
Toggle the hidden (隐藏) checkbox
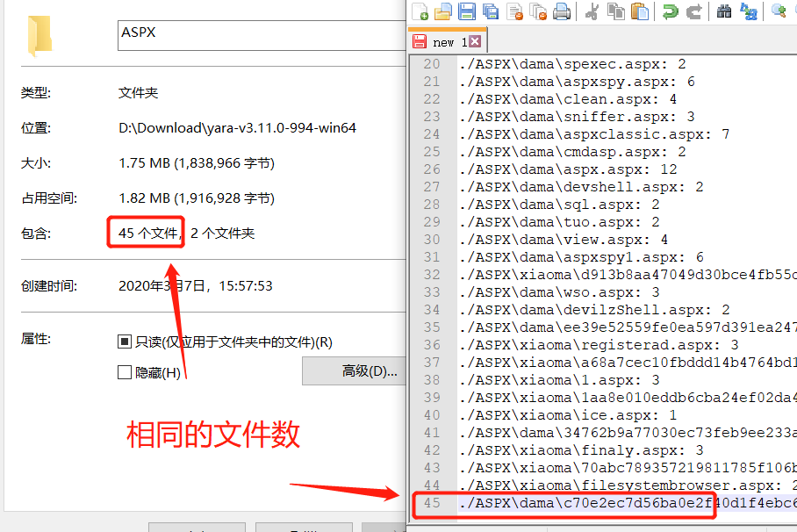125,373
